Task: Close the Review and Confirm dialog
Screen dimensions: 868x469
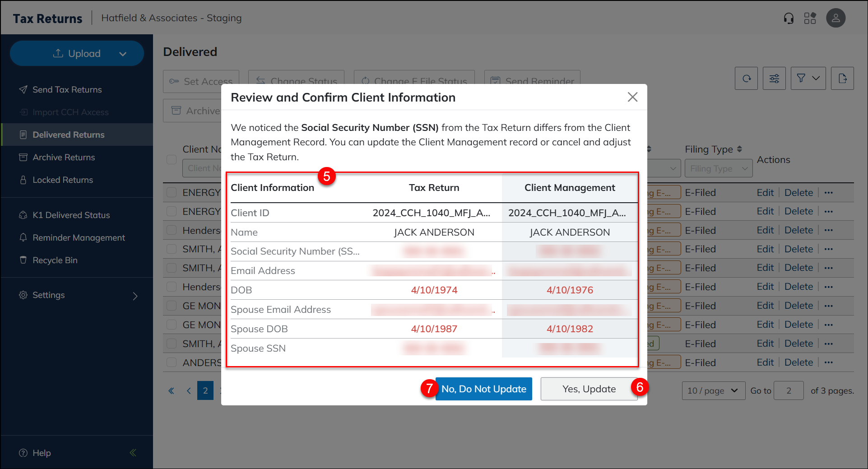Action: [x=632, y=97]
